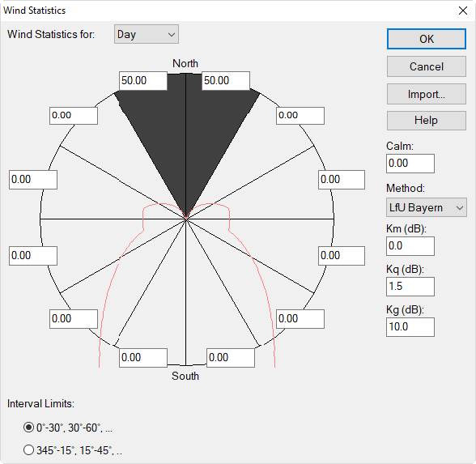Click the upper-right 0.00 sector field
The image size is (476, 464).
coord(300,115)
